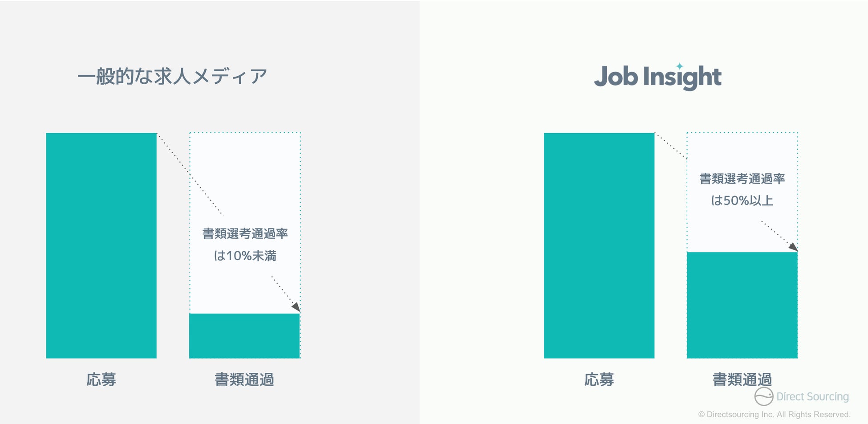Select the left chart's short 書類通過 bar
The image size is (868, 424).
click(x=244, y=336)
